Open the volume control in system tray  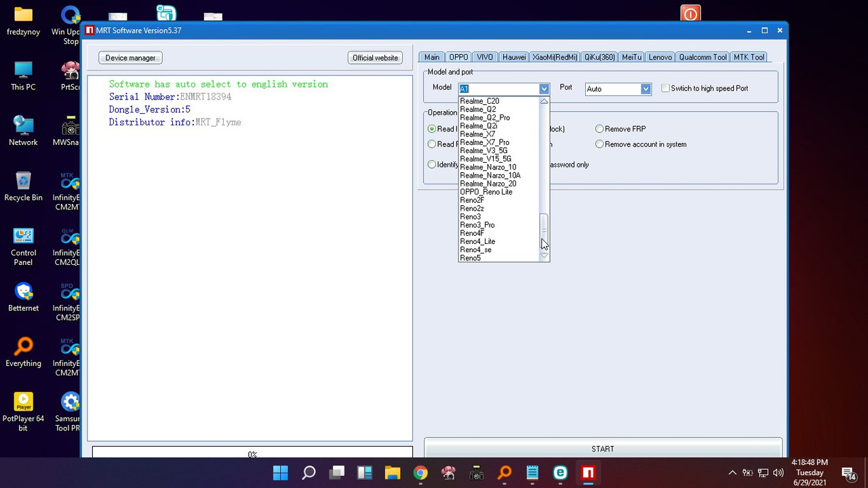[778, 472]
